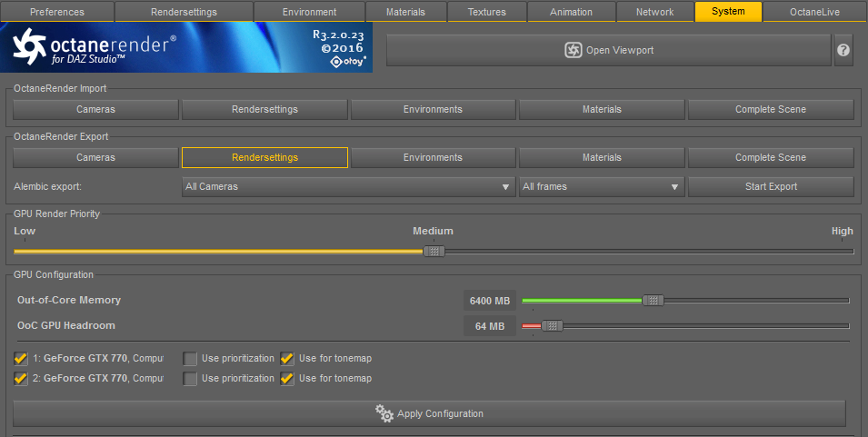The height and width of the screenshot is (437, 868).
Task: Open the Environment tab
Action: (309, 12)
